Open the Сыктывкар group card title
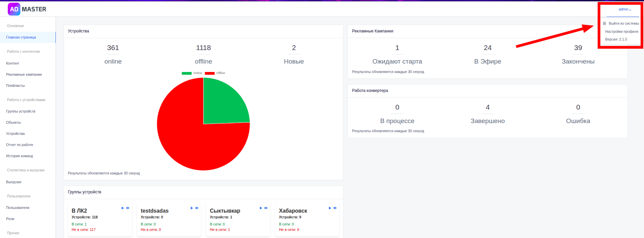 point(225,211)
